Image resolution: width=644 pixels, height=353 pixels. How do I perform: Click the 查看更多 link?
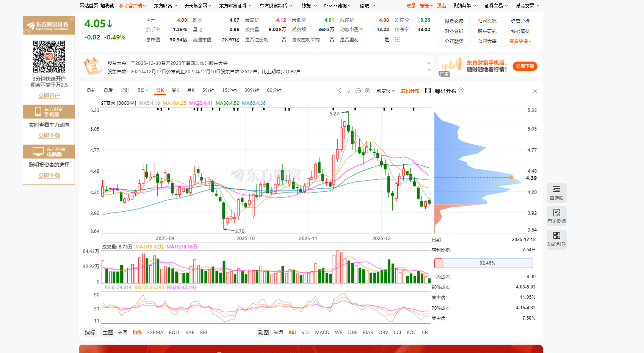(x=520, y=41)
